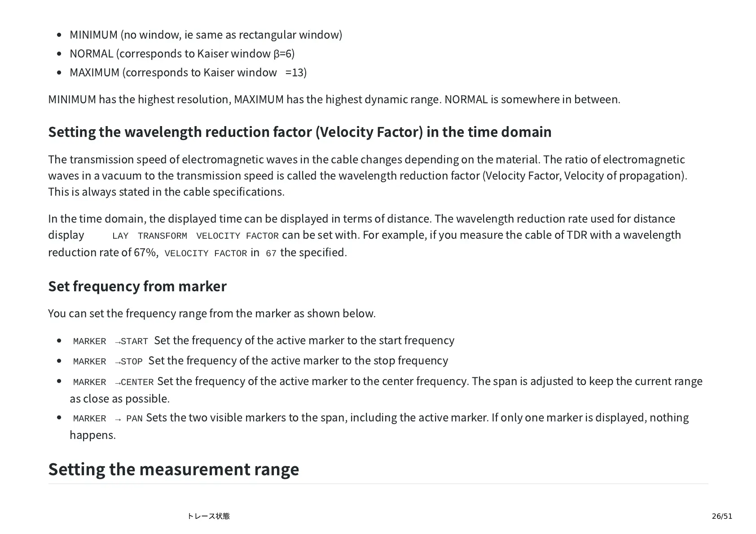Click the text "as close as possible."

pos(119,399)
